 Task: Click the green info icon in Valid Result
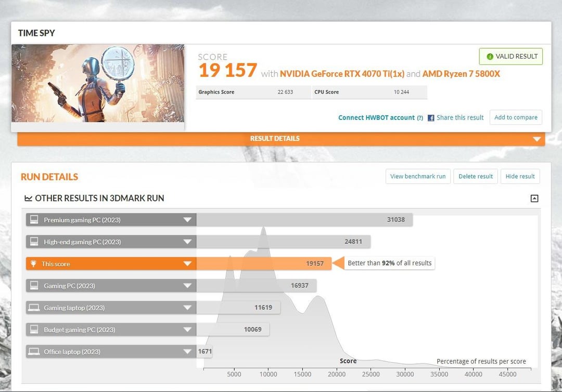tap(490, 57)
